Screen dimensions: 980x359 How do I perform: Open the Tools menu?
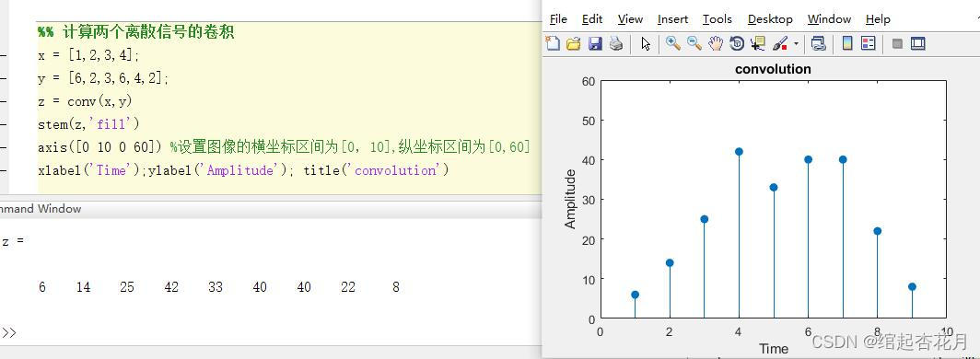(x=717, y=19)
